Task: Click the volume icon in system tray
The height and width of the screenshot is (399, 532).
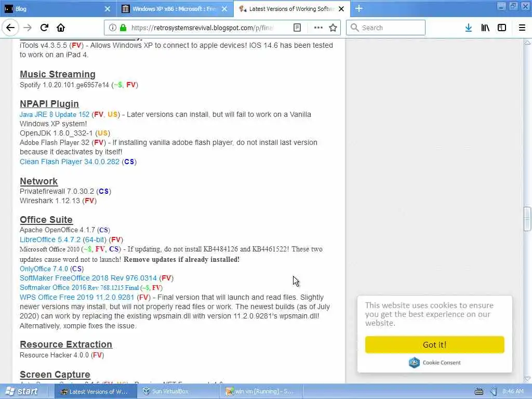Action: 494,392
